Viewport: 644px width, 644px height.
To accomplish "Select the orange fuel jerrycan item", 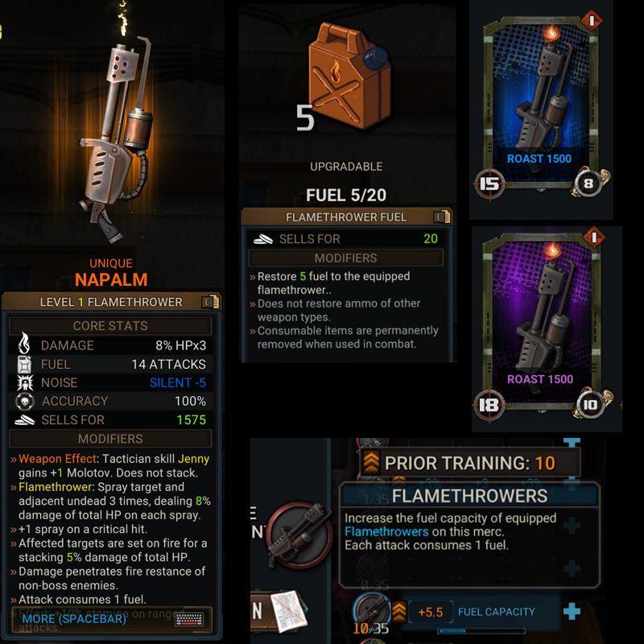I will pos(349,76).
